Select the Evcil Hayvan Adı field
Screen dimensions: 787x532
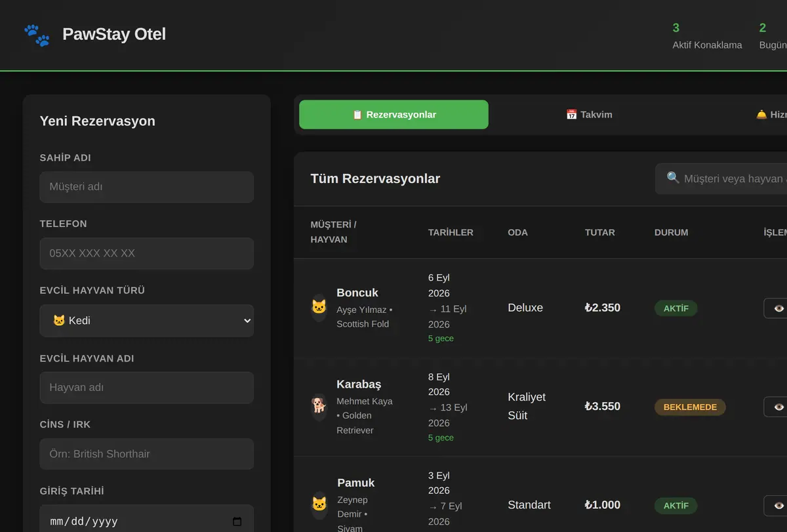[147, 388]
